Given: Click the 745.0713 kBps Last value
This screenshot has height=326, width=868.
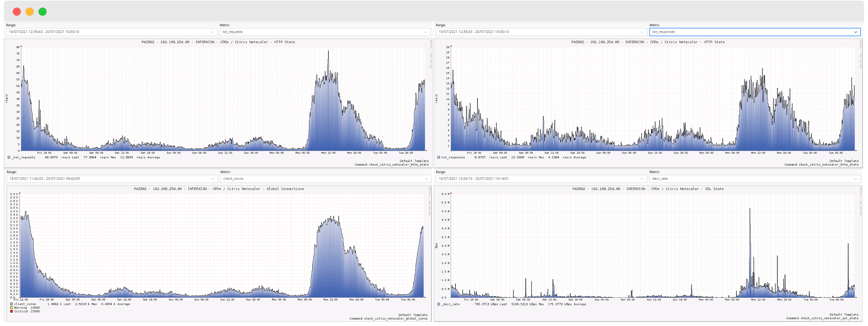Looking at the screenshot, I should 491,304.
